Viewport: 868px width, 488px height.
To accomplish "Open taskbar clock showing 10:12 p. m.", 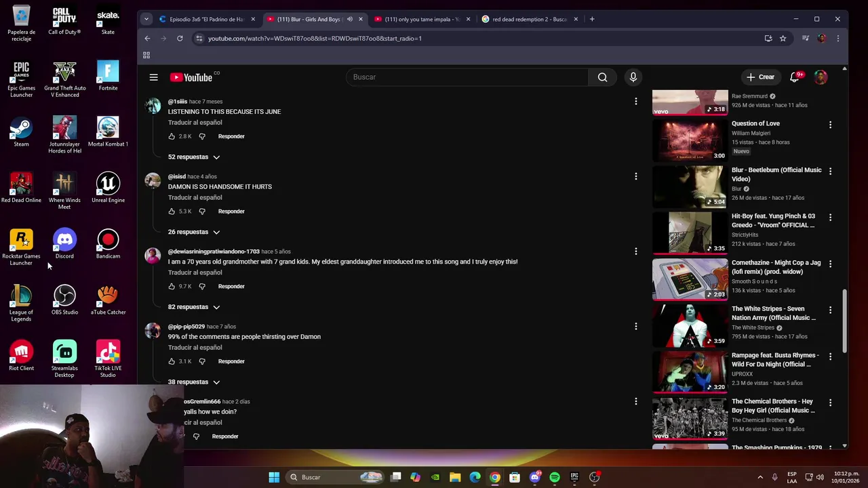I will 845,477.
